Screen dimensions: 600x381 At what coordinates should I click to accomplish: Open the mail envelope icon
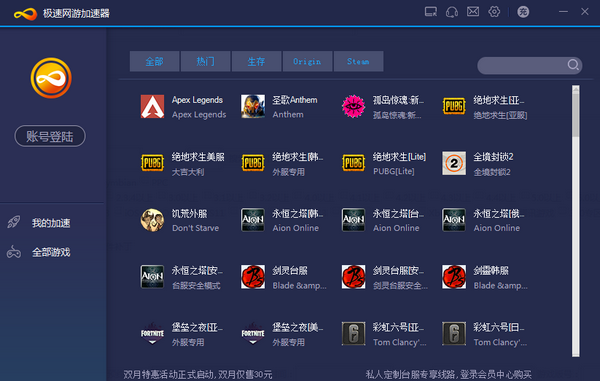click(473, 12)
